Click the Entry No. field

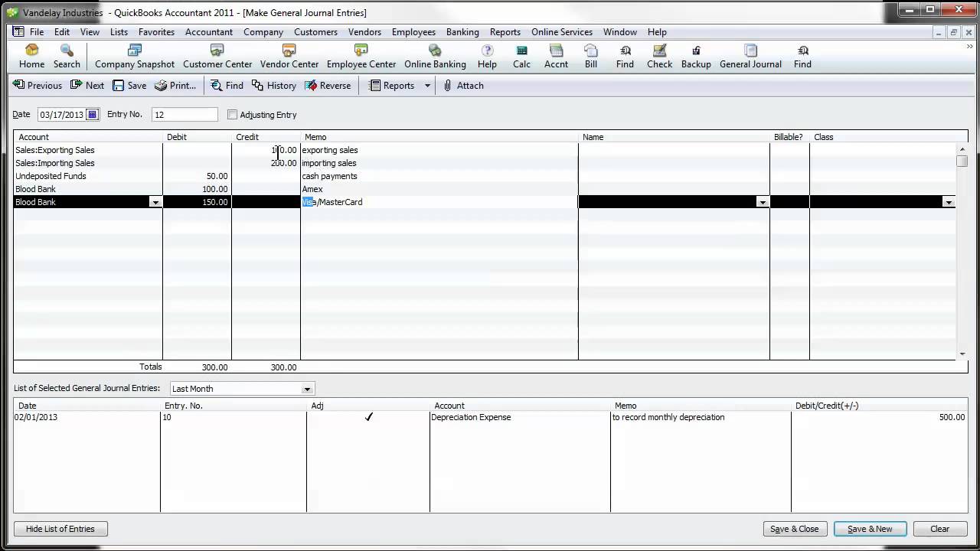185,115
